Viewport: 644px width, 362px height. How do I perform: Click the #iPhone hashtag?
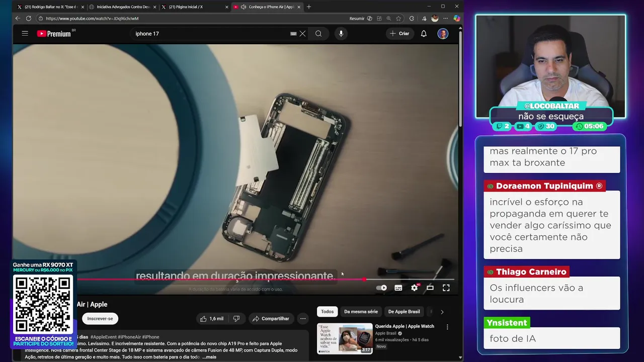150,337
